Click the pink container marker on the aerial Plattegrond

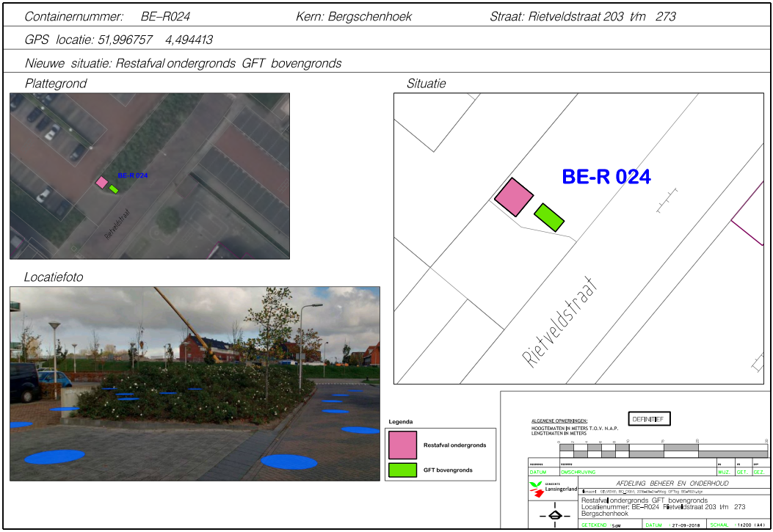tap(102, 182)
